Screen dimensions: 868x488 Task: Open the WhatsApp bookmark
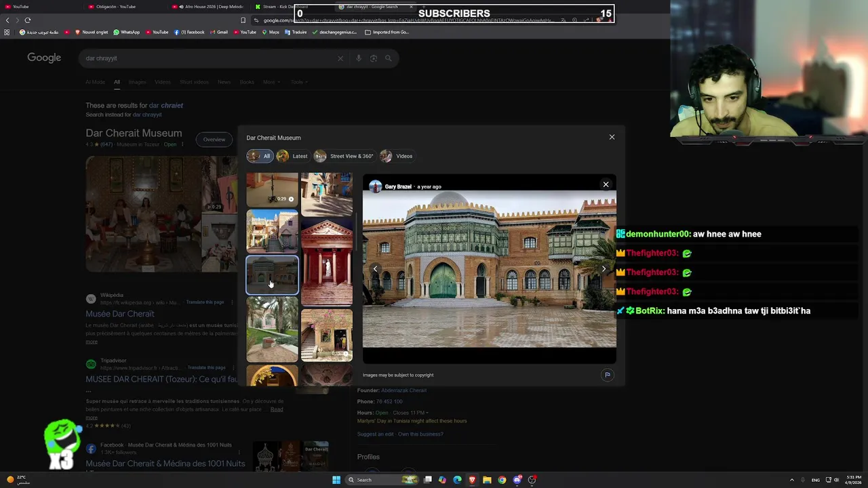[x=127, y=32]
